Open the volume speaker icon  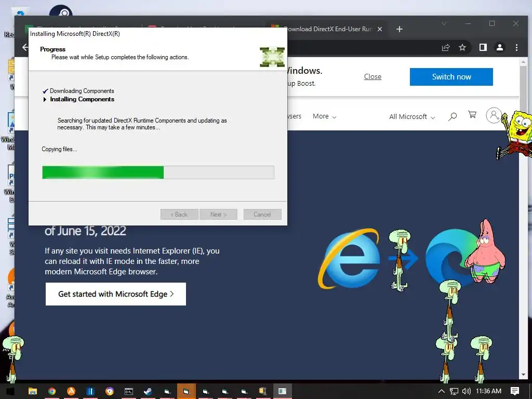click(x=467, y=391)
